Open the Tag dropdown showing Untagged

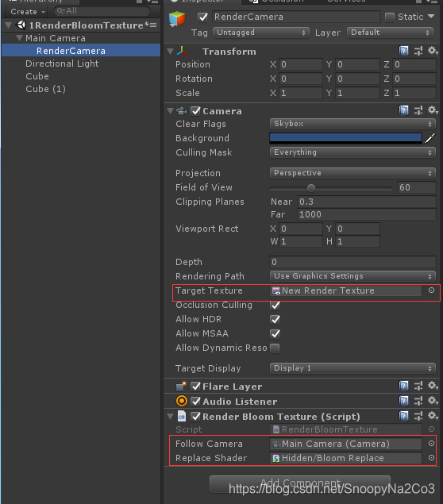(261, 33)
